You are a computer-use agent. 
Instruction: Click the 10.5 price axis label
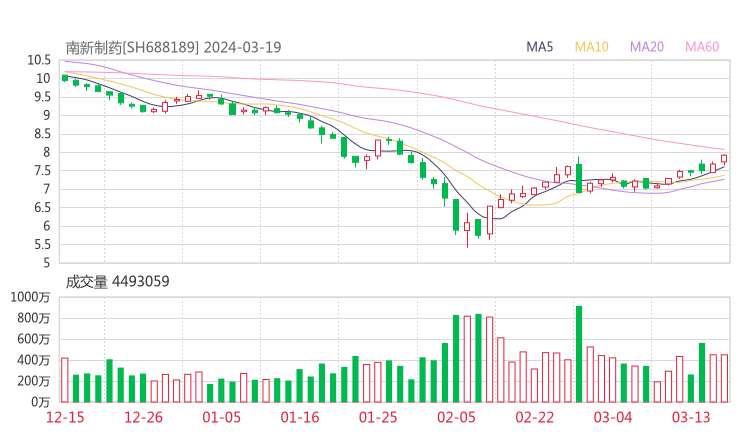(x=39, y=60)
